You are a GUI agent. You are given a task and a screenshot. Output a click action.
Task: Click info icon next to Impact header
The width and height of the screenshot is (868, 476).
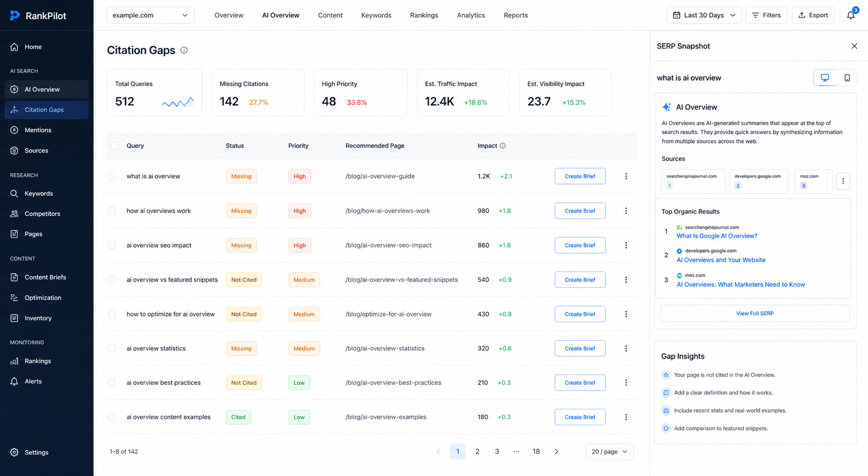click(x=502, y=146)
